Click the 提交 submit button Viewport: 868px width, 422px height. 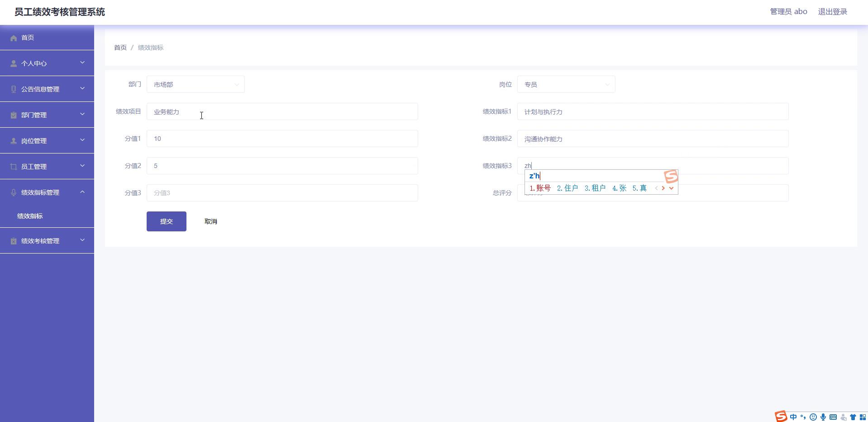[166, 221]
